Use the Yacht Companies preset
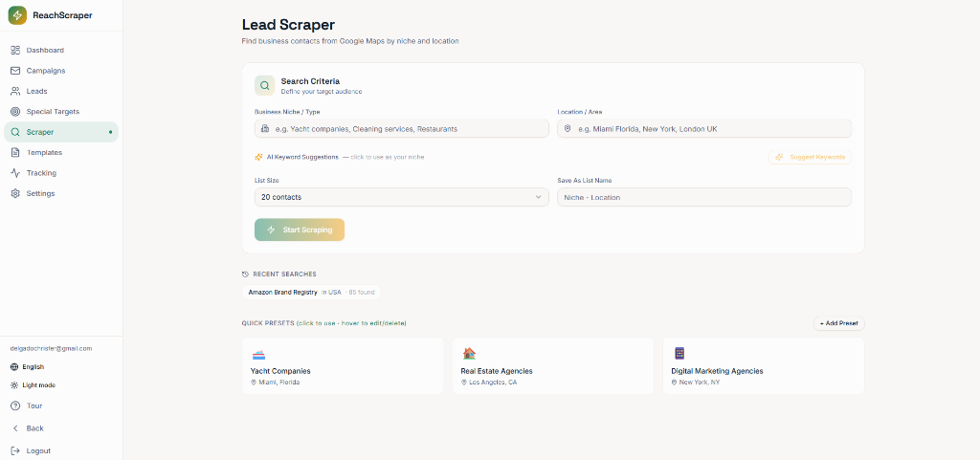The height and width of the screenshot is (460, 980). (343, 365)
